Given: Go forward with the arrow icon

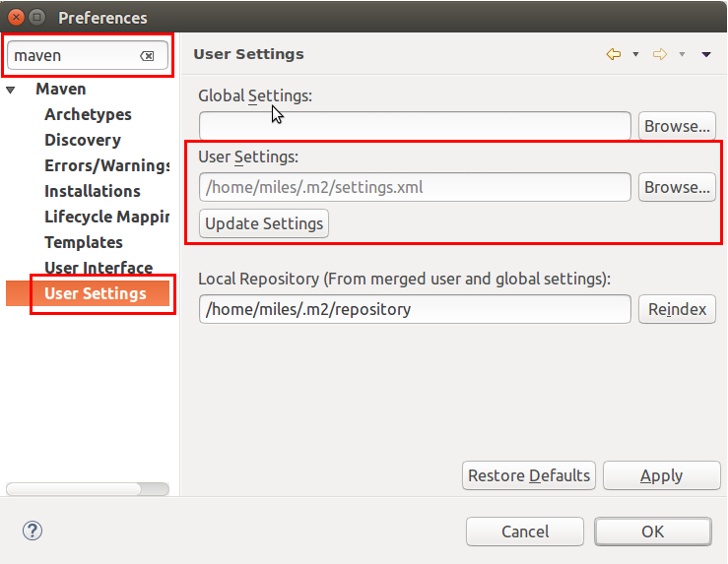Looking at the screenshot, I should click(660, 54).
